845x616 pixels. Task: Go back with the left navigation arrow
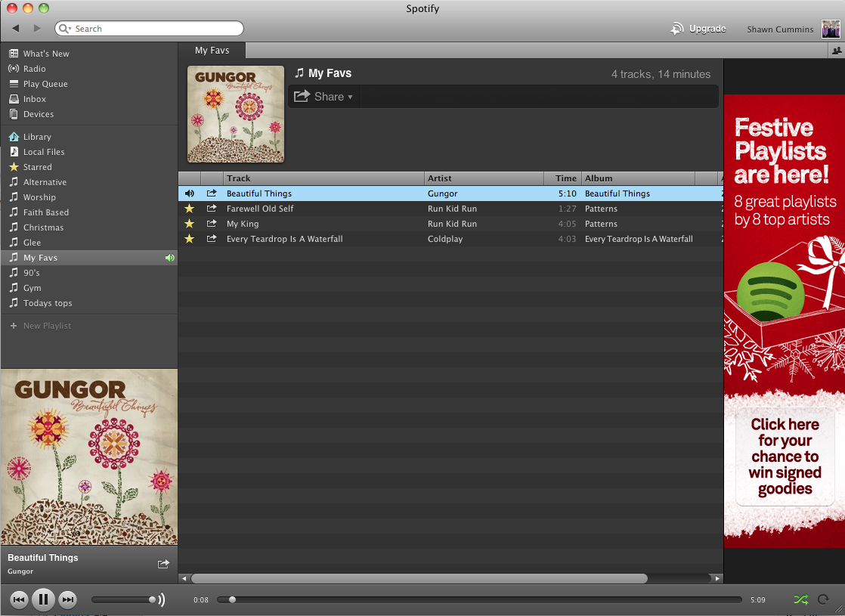[16, 28]
